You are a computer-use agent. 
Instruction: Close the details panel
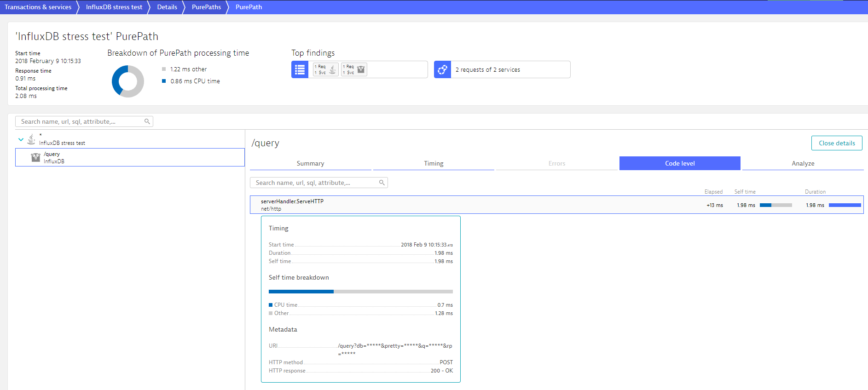coord(837,143)
